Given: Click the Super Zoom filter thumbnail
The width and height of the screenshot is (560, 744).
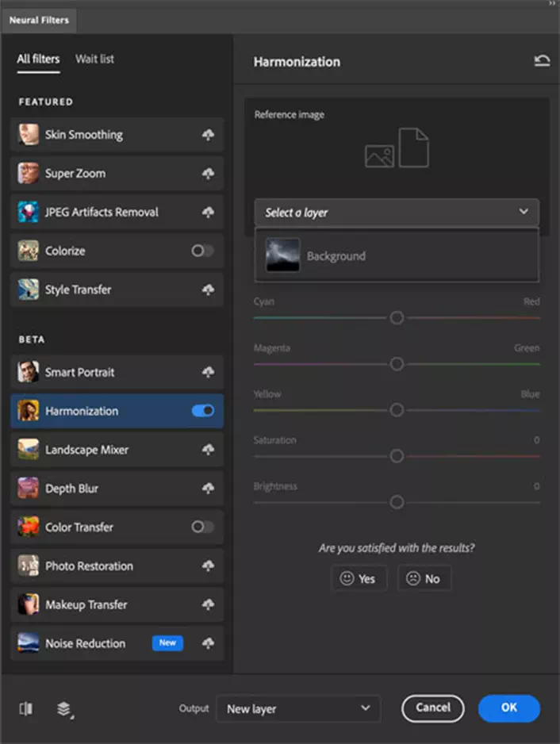Looking at the screenshot, I should click(28, 173).
